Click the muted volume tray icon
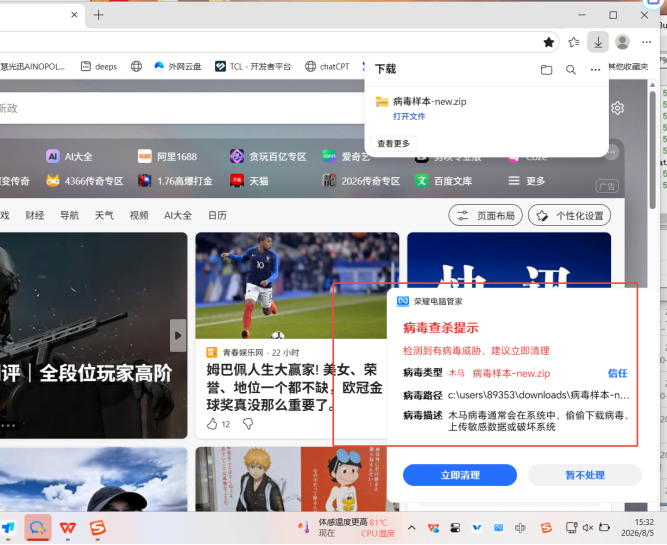The height and width of the screenshot is (545, 667). coord(588,528)
